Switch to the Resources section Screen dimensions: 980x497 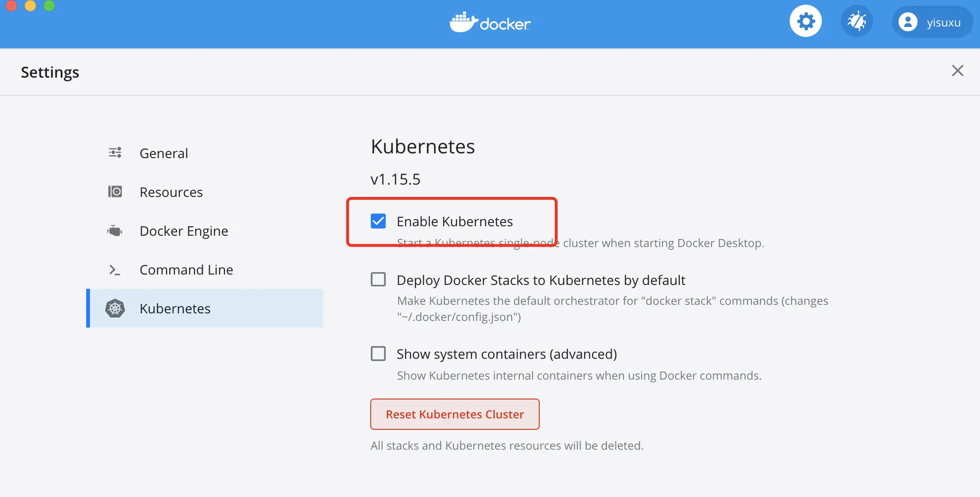click(x=171, y=192)
